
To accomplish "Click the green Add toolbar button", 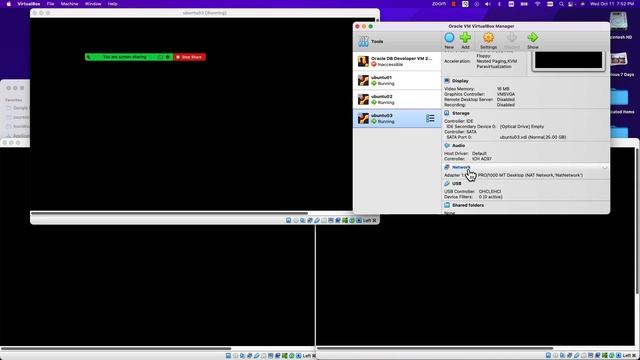I will tap(465, 41).
